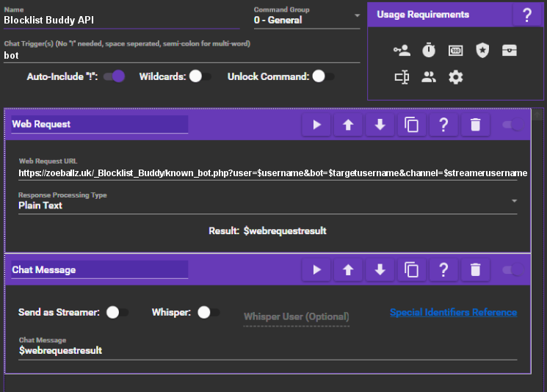Open the Command Group dropdown
Image resolution: width=547 pixels, height=392 pixels.
pyautogui.click(x=307, y=20)
